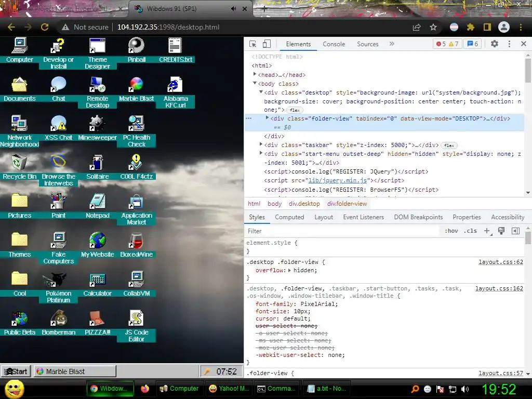532x399 pixels.
Task: Launch Theme Designer icon
Action: [x=97, y=54]
